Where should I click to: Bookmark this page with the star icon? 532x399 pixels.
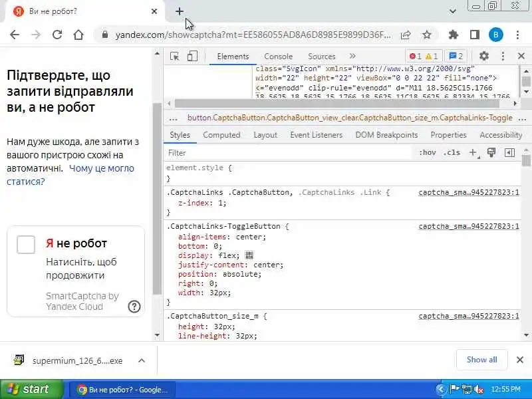[427, 35]
